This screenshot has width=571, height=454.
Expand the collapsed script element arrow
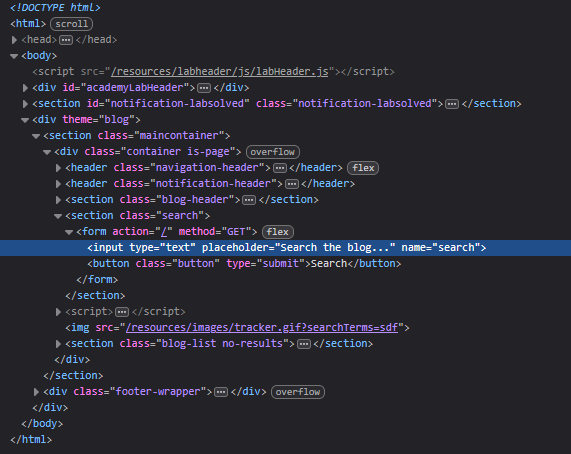(x=58, y=312)
